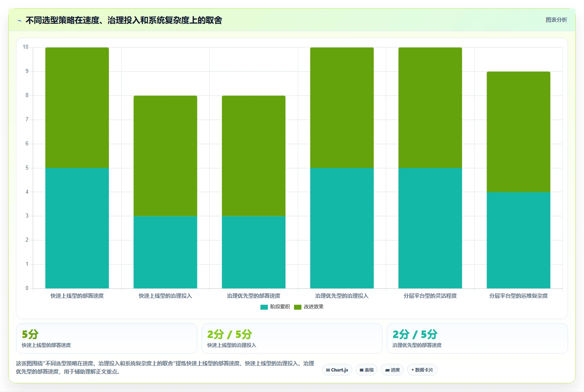Click the chart icon beside the title
The height and width of the screenshot is (392, 584).
(19, 20)
